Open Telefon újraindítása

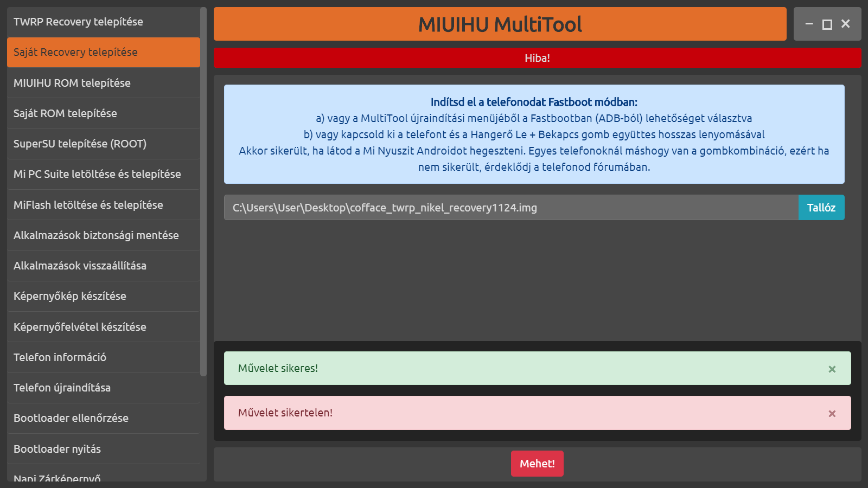pyautogui.click(x=104, y=388)
